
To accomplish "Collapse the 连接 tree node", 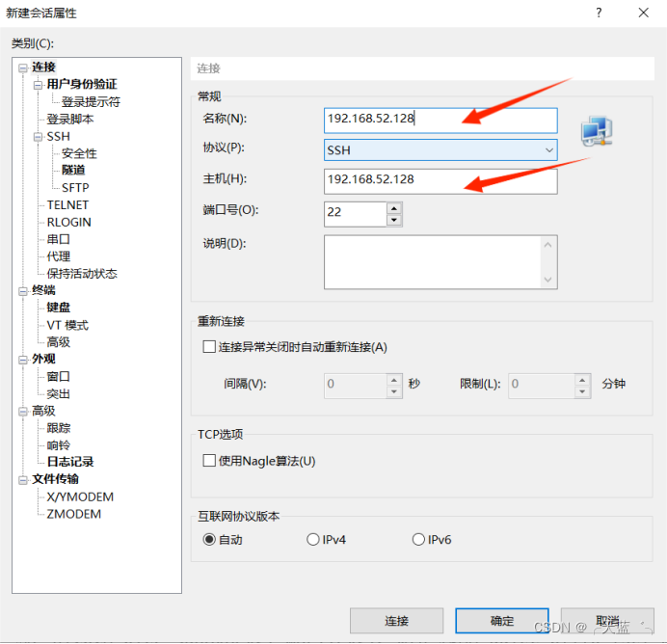I will pos(23,68).
